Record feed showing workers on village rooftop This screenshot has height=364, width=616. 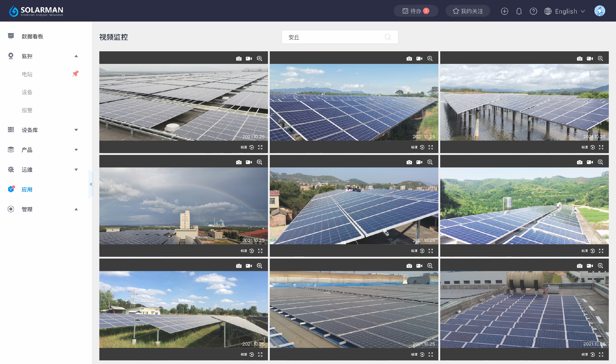click(419, 162)
